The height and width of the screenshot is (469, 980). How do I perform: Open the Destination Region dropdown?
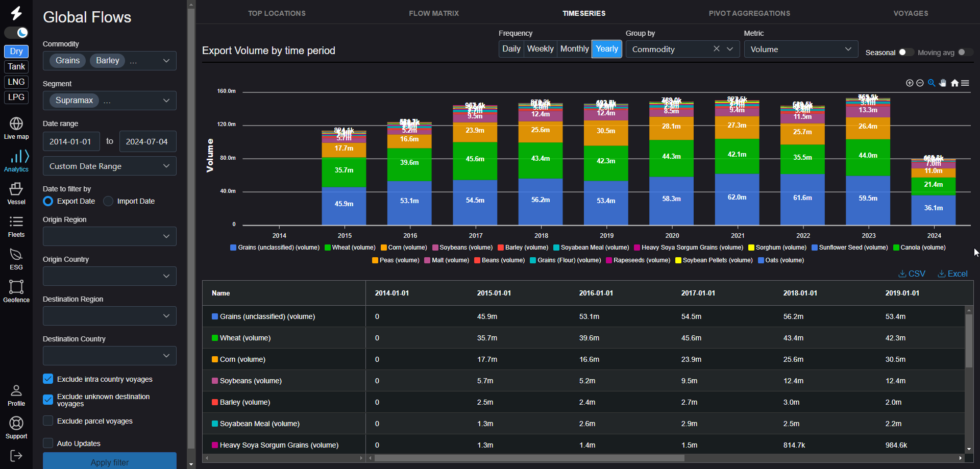pyautogui.click(x=110, y=316)
